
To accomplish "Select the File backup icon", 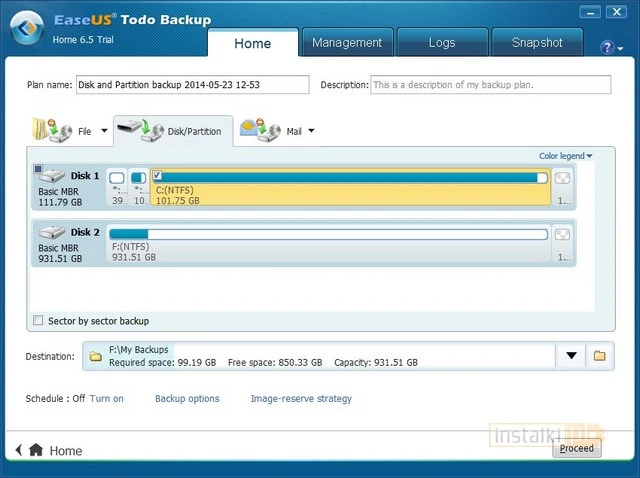I will 52,130.
